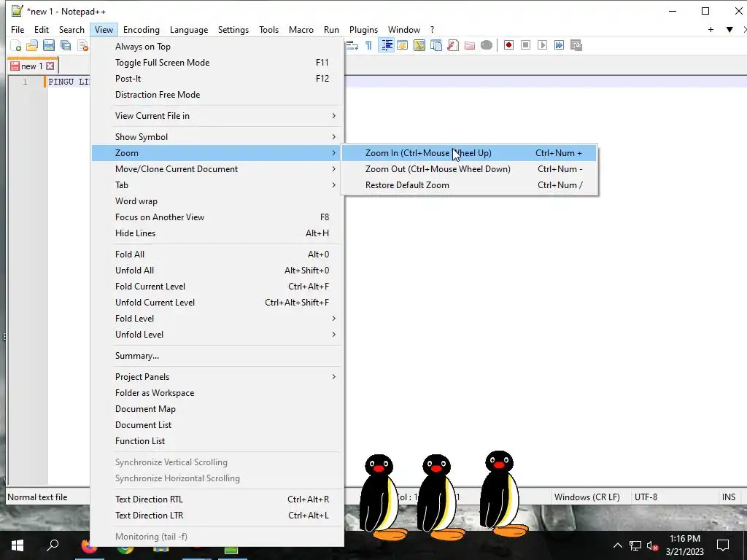This screenshot has height=560, width=747.
Task: Choose Restore Default Zoom
Action: click(x=469, y=185)
